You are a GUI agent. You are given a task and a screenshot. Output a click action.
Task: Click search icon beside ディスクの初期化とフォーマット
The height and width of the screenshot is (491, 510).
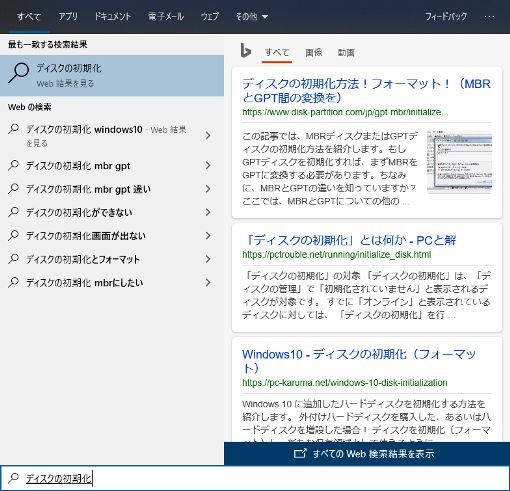13,259
